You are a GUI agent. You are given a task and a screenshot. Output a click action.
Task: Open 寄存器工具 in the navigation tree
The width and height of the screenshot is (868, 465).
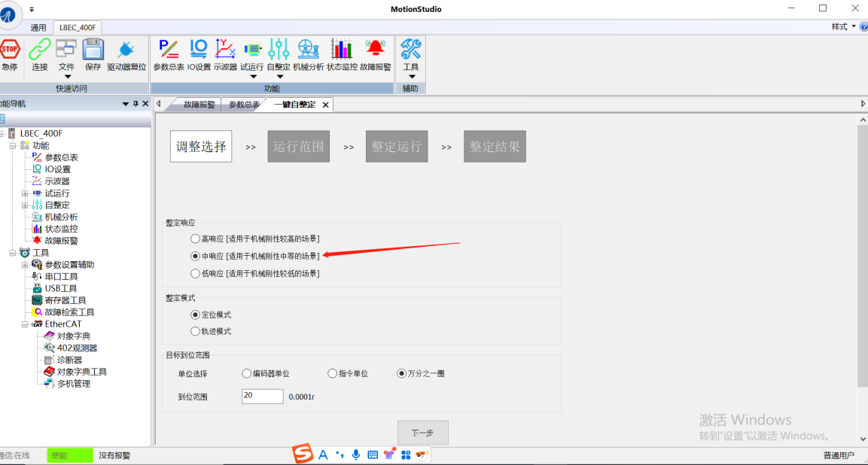point(65,300)
